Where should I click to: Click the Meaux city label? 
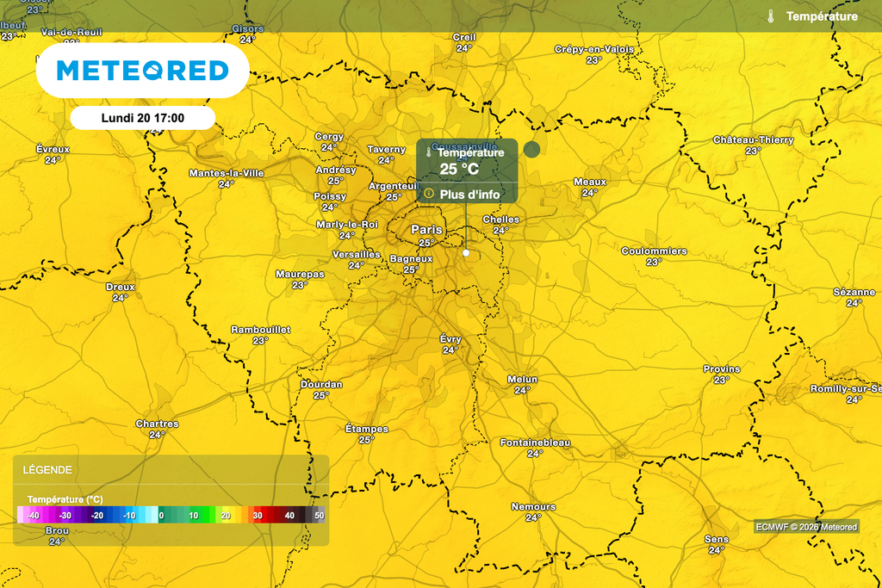coord(590,182)
